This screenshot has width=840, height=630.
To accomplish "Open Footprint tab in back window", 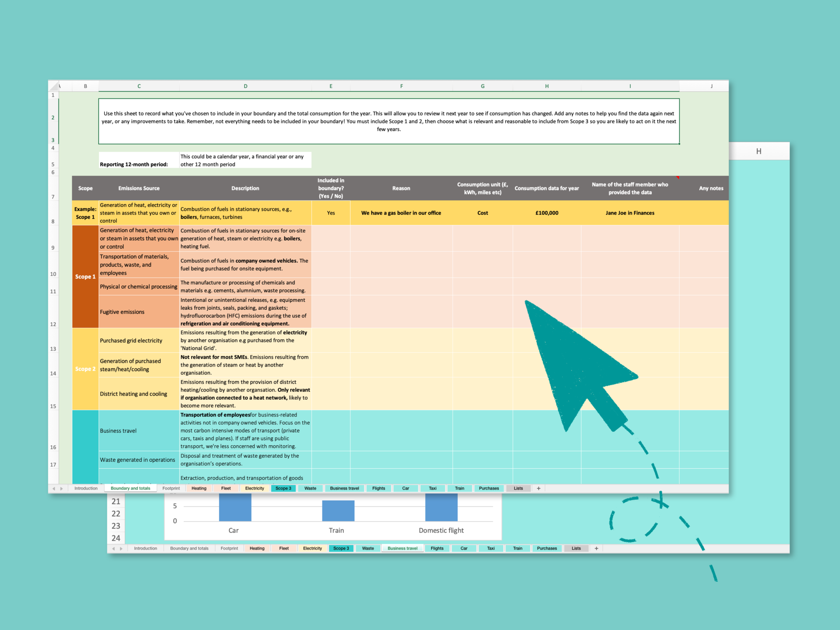I will (229, 548).
